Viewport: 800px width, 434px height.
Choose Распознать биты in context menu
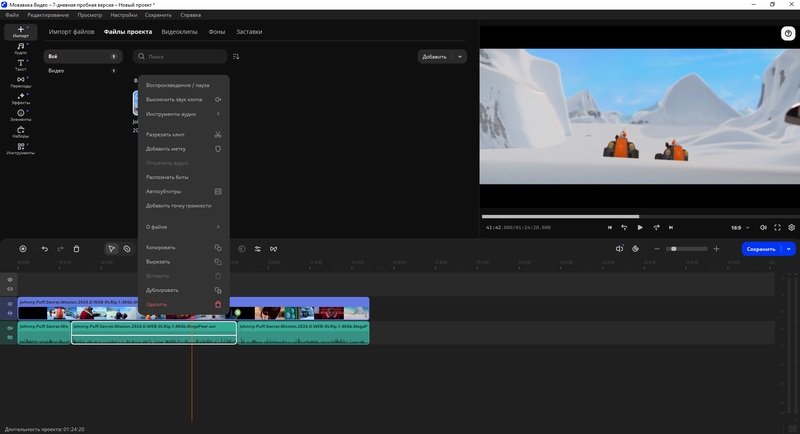pyautogui.click(x=183, y=177)
